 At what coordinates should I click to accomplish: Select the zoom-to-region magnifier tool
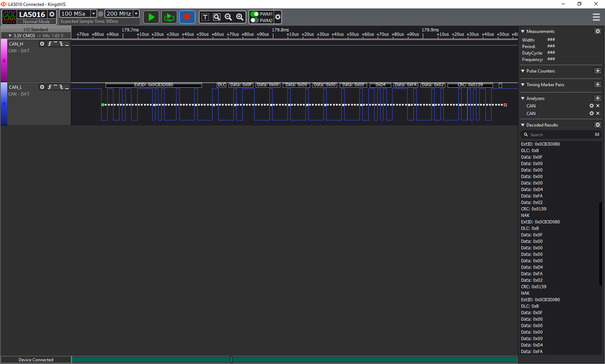tap(217, 17)
